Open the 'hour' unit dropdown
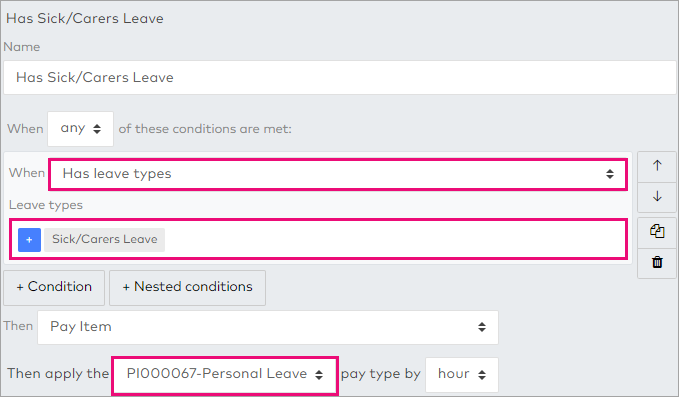Screen dimensions: 679x397 pyautogui.click(x=462, y=374)
